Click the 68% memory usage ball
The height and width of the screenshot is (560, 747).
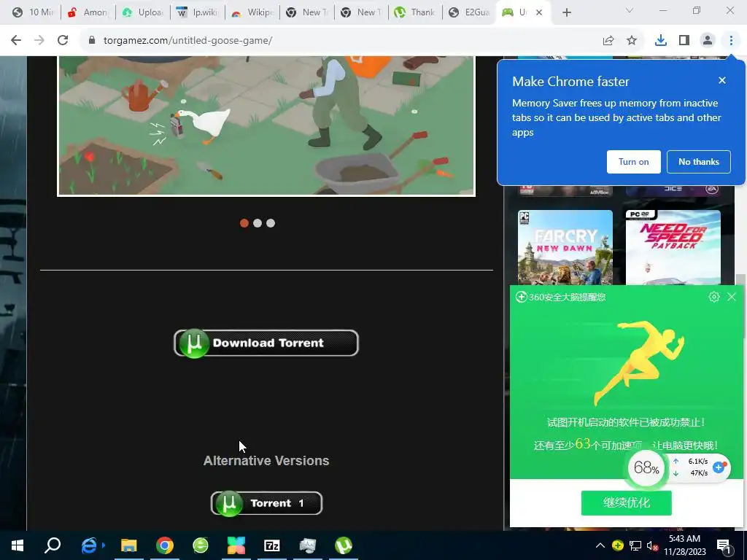(646, 467)
